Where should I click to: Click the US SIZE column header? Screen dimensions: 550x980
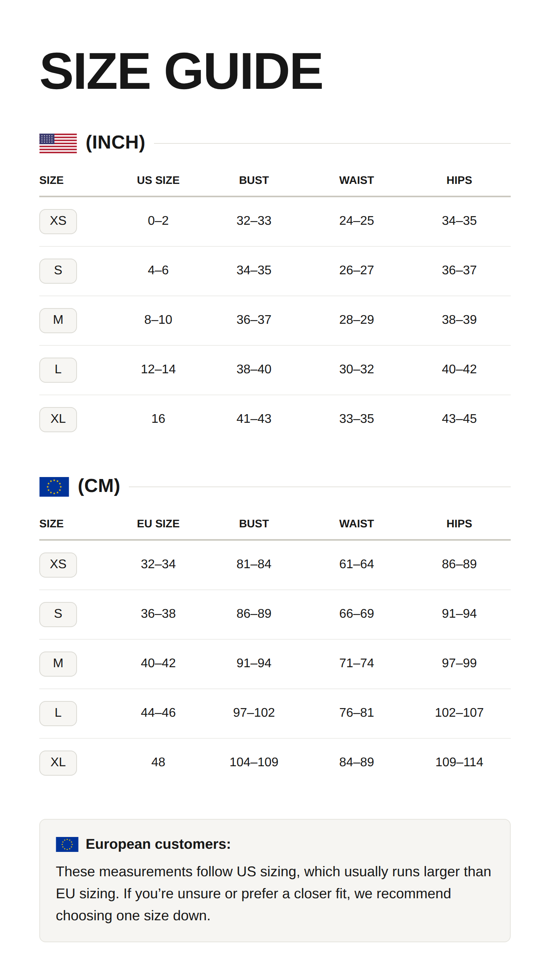point(158,180)
